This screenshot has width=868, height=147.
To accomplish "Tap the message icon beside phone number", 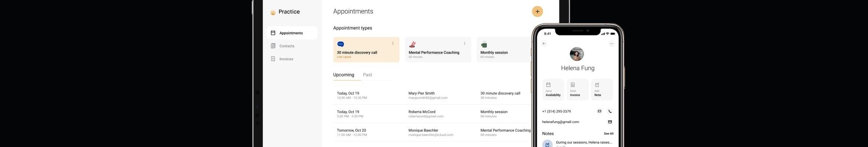I will click(x=599, y=112).
